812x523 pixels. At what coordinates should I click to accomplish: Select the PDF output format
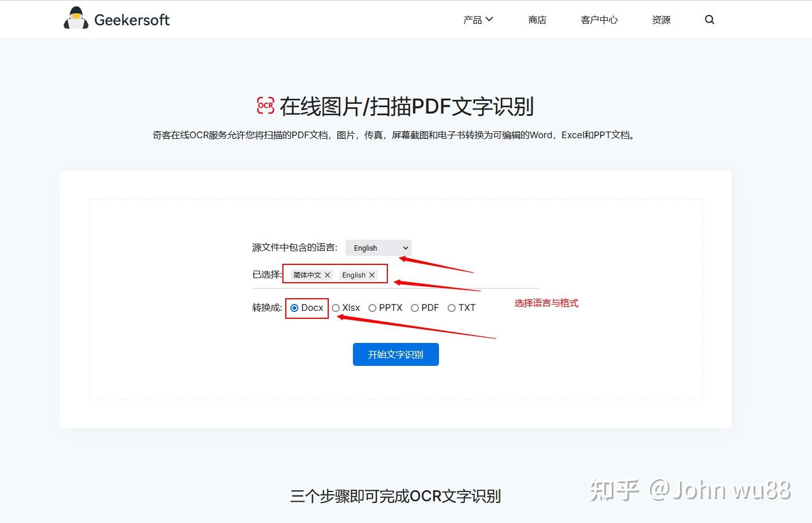click(x=415, y=308)
